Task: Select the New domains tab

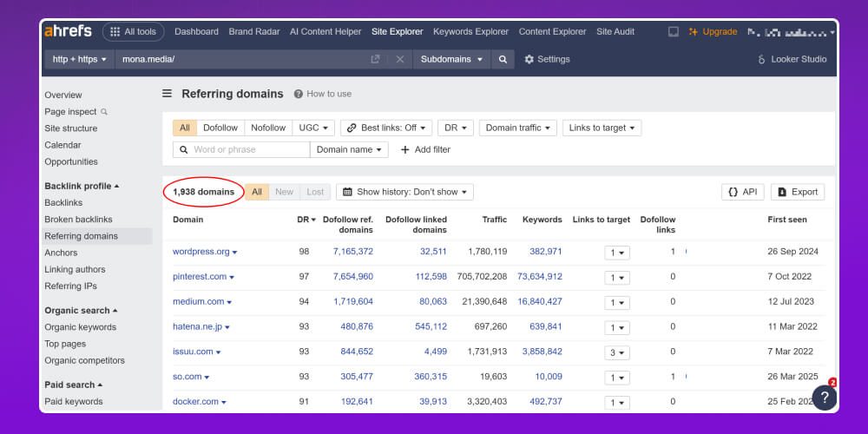Action: coord(285,192)
